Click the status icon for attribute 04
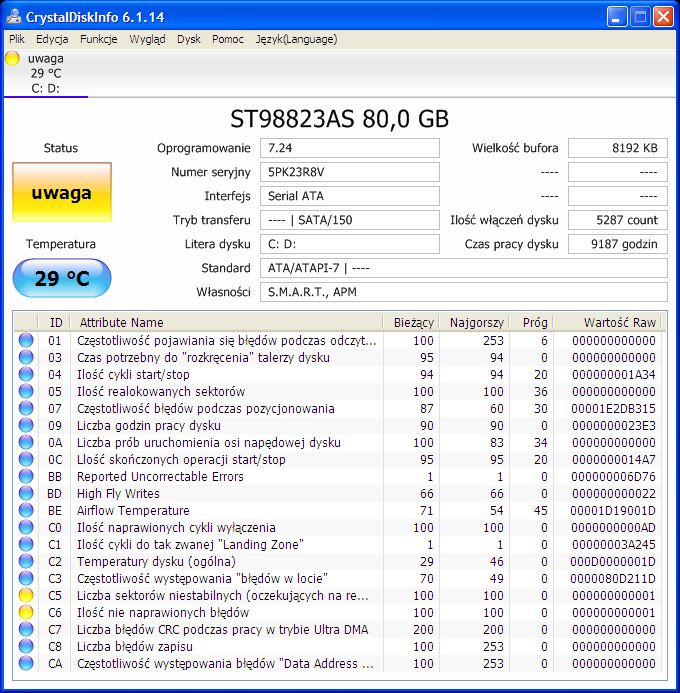Screen dimensions: 680x693 click(x=26, y=374)
